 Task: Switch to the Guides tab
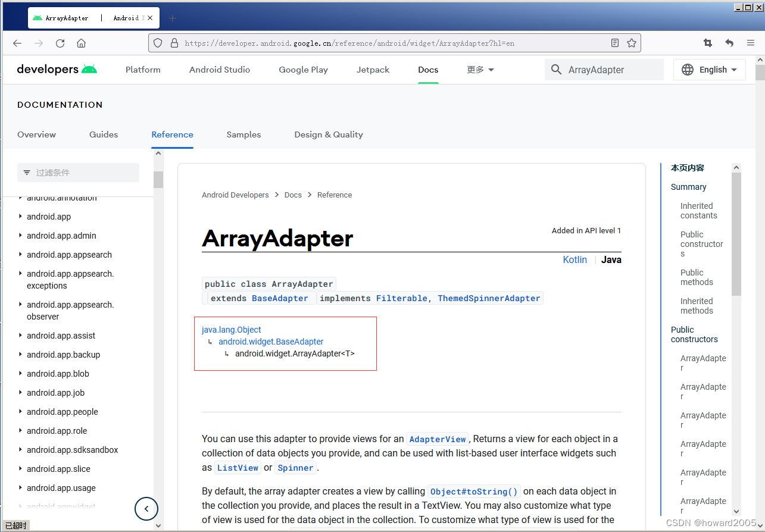(x=104, y=134)
